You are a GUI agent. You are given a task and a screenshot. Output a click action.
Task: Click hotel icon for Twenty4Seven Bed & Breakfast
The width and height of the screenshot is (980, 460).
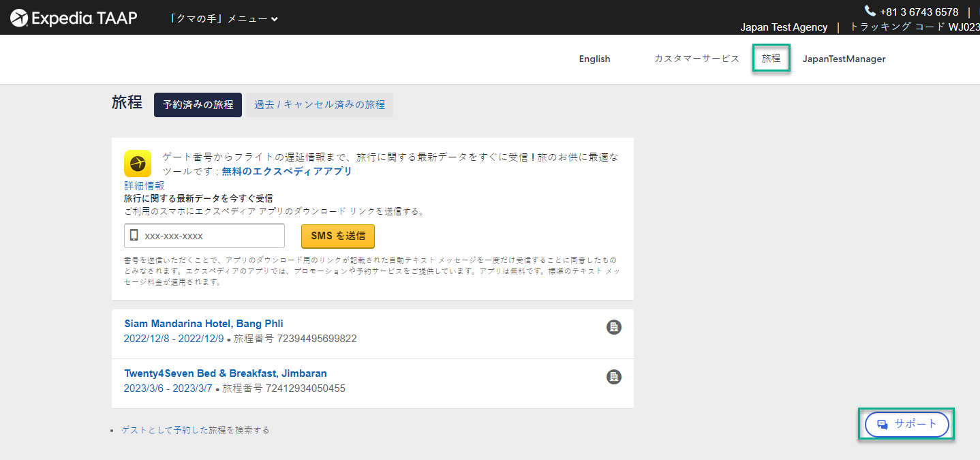tap(614, 377)
